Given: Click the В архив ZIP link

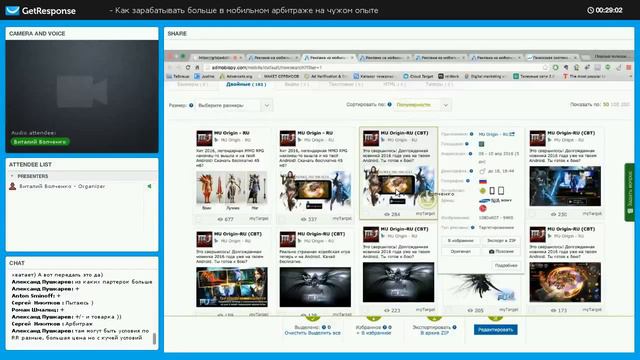Looking at the screenshot, I should pos(434,333).
